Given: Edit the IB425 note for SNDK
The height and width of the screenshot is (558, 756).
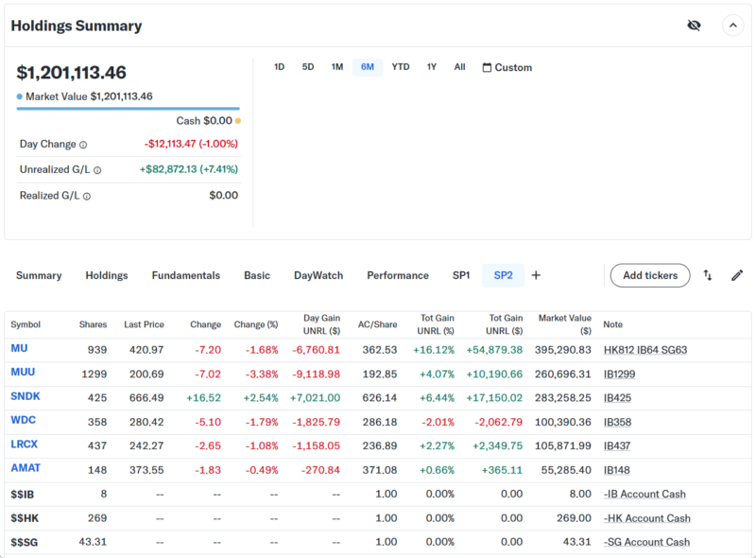Looking at the screenshot, I should click(617, 397).
